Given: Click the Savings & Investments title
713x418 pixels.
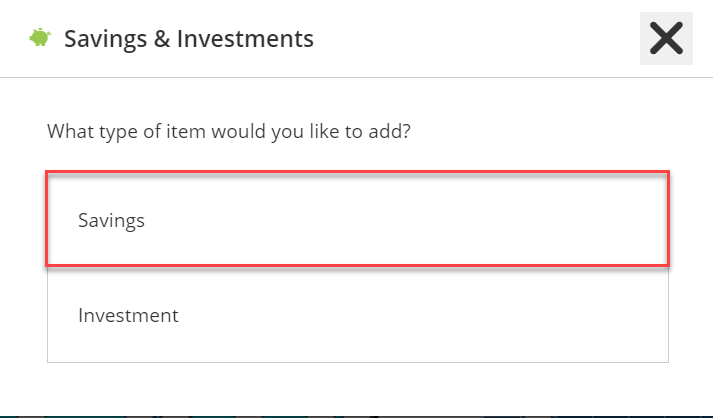Looking at the screenshot, I should tap(189, 39).
